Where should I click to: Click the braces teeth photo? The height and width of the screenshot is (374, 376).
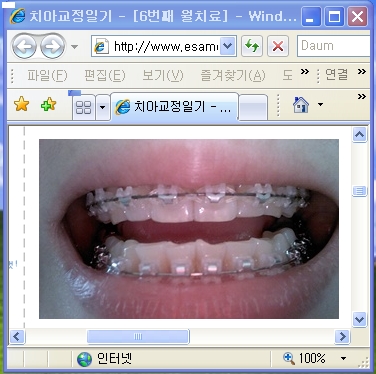tap(189, 229)
